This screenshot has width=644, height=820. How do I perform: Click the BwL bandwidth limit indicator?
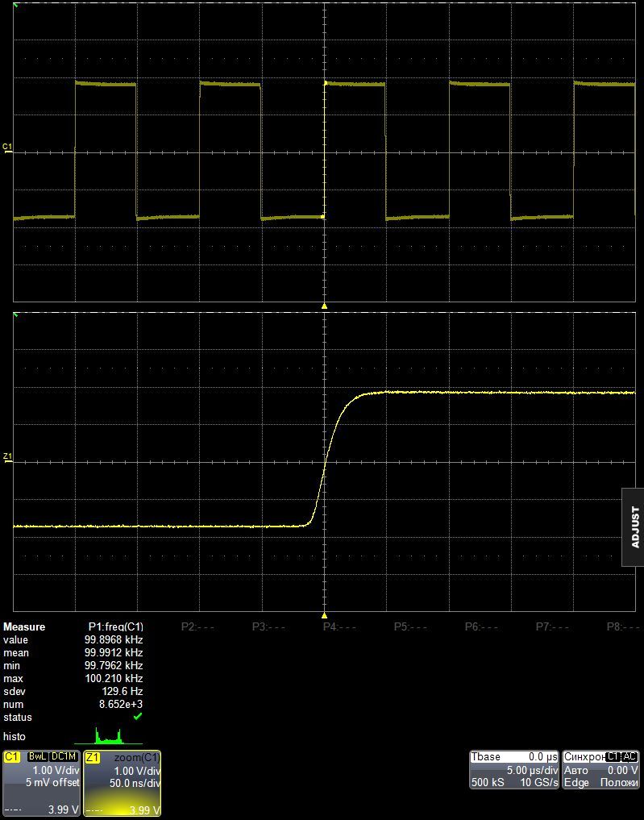37,757
